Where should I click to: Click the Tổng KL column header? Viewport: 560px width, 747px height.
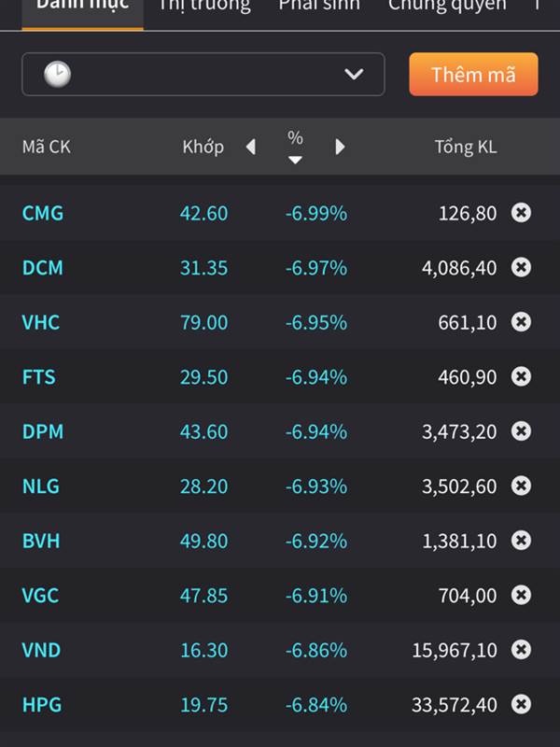click(x=466, y=147)
